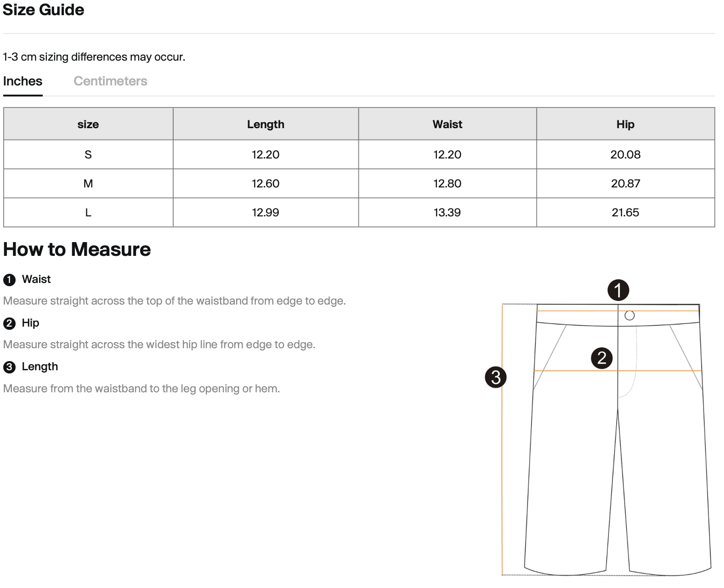Click the numbered 2 bullet next to Hip
724x588 pixels.
tap(9, 323)
